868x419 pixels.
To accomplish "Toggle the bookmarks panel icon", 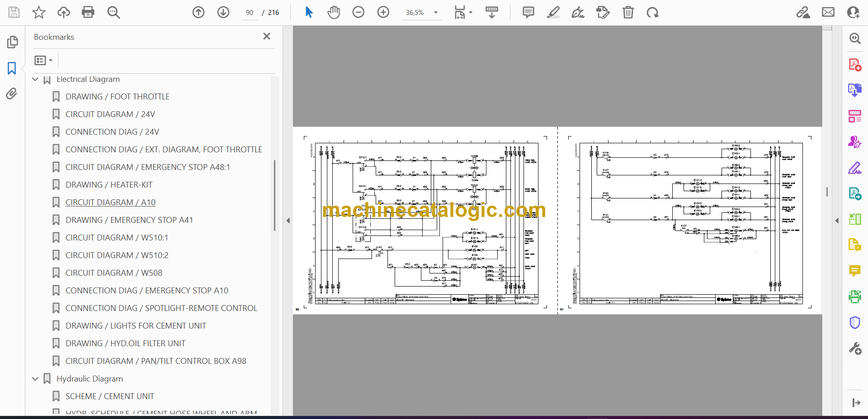I will 12,68.
